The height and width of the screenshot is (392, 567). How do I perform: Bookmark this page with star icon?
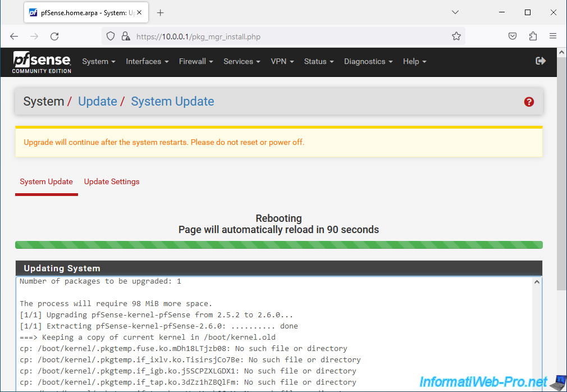pos(456,36)
